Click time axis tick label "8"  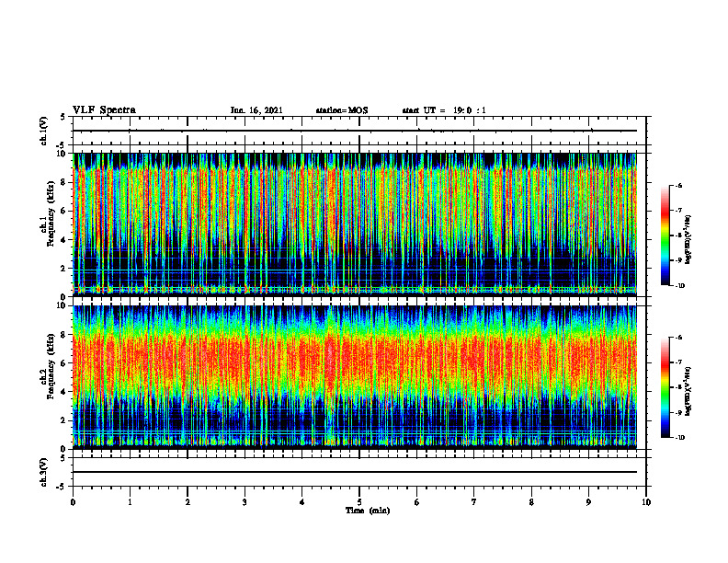point(531,502)
